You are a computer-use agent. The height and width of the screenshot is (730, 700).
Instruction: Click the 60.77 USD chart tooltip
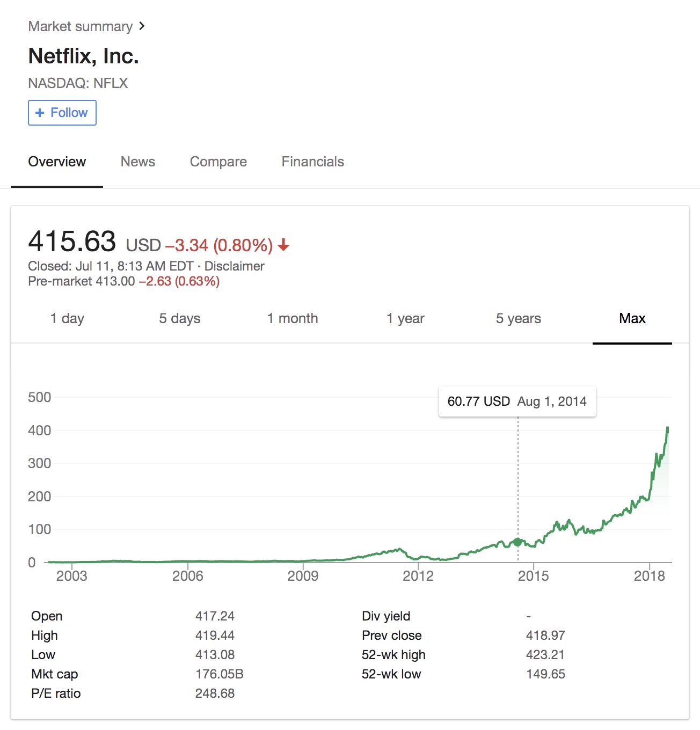(x=517, y=401)
